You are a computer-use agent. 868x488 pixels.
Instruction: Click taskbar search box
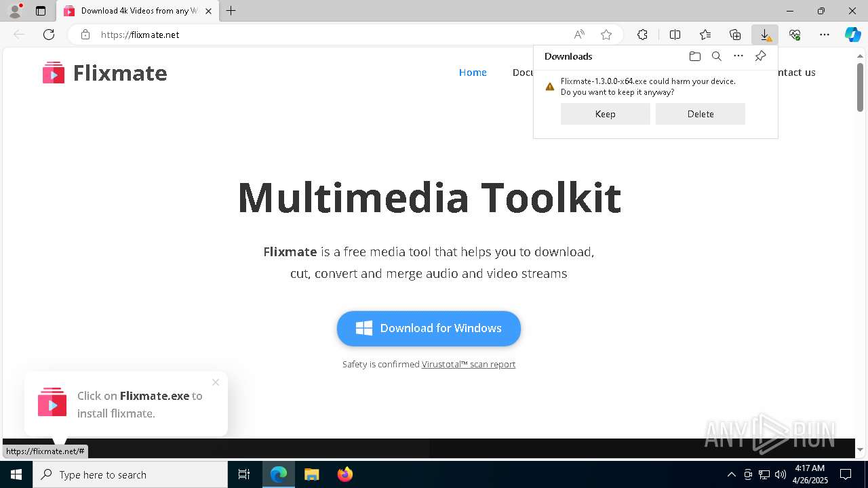(130, 474)
